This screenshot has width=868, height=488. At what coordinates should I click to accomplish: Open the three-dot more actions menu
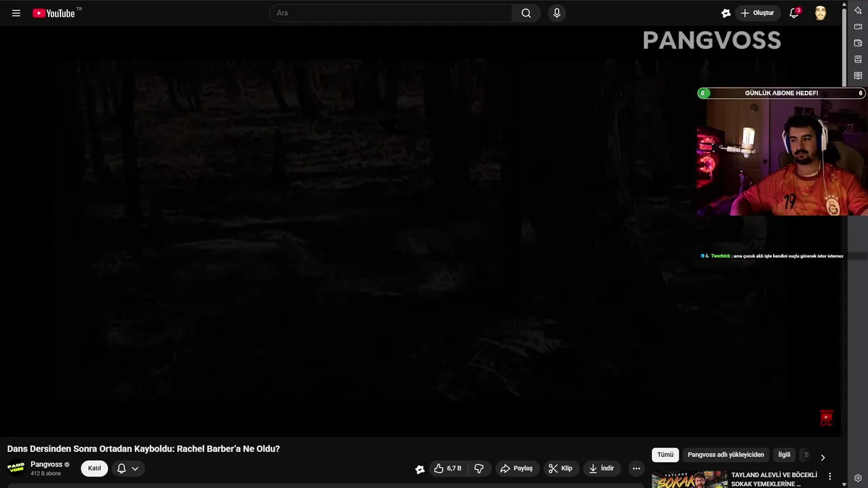636,468
